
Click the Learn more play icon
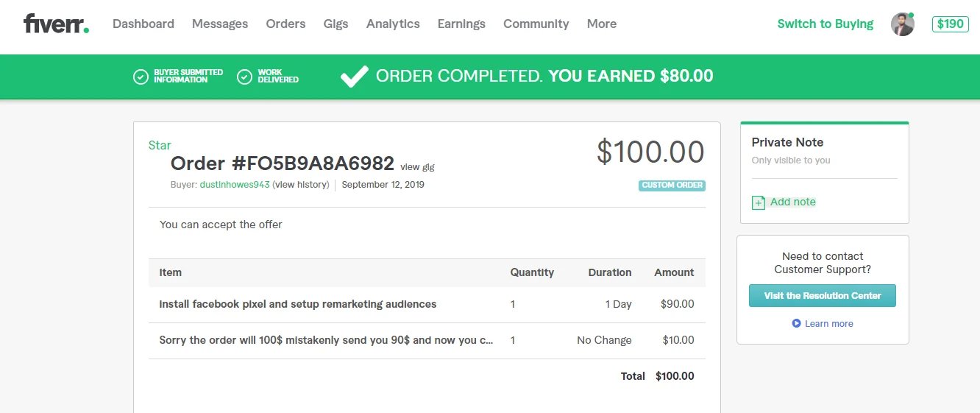pyautogui.click(x=796, y=324)
